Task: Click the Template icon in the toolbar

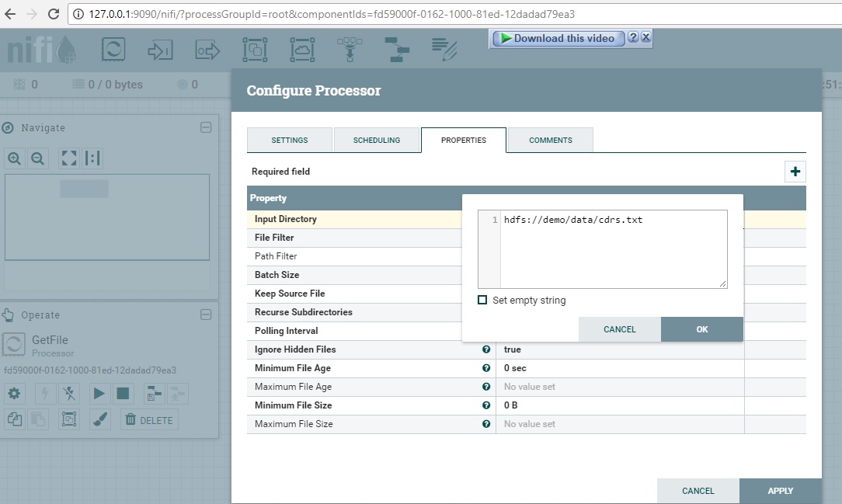Action: tap(397, 50)
